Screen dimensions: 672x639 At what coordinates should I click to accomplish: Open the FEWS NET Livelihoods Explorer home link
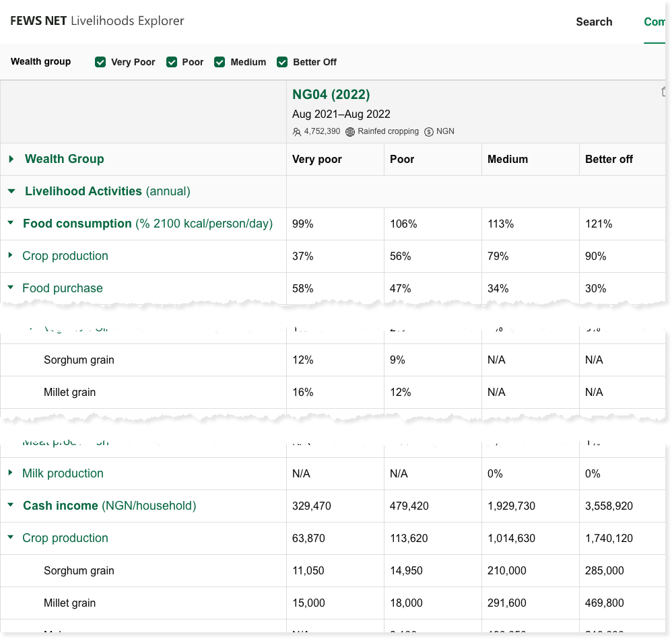tap(97, 21)
